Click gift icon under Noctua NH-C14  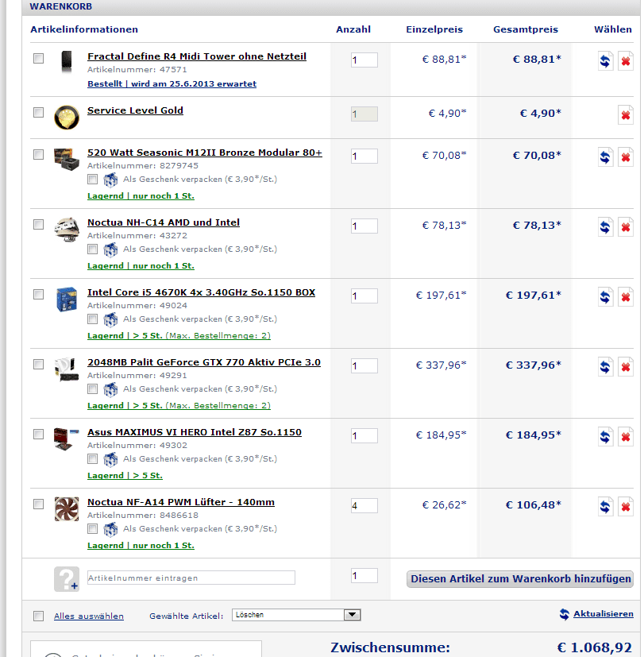[x=110, y=249]
